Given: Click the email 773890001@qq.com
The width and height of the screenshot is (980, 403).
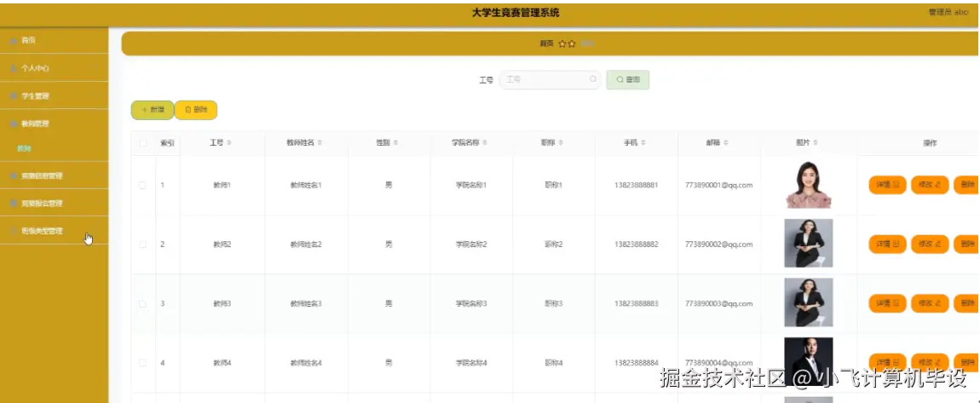Looking at the screenshot, I should coord(718,186).
